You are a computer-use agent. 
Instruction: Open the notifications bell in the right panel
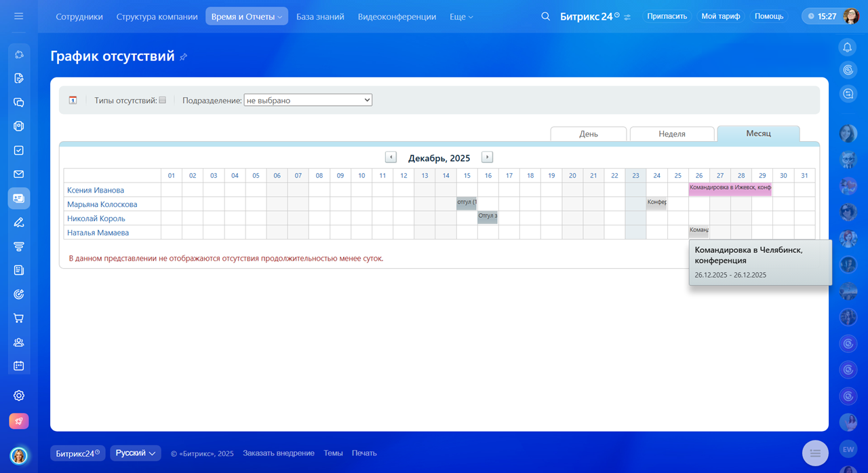click(x=847, y=47)
